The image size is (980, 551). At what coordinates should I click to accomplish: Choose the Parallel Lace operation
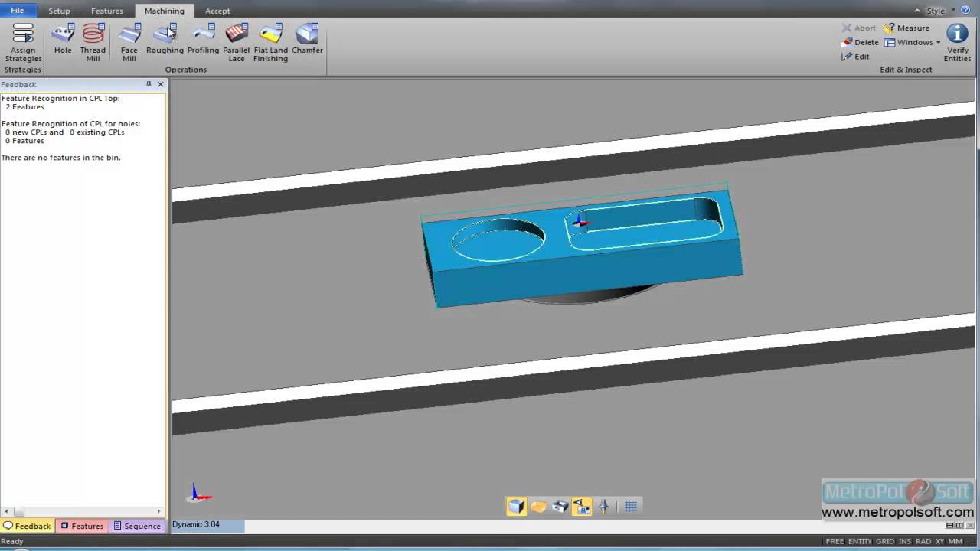[x=236, y=42]
